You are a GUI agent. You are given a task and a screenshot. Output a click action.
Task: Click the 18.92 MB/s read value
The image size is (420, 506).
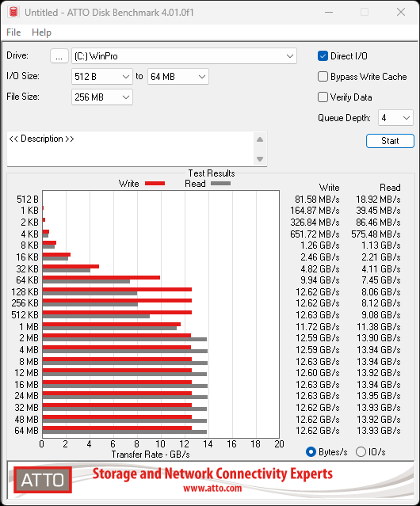(x=378, y=200)
